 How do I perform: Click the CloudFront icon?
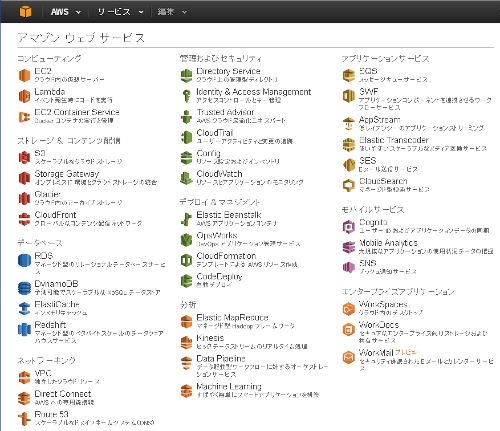tap(24, 219)
